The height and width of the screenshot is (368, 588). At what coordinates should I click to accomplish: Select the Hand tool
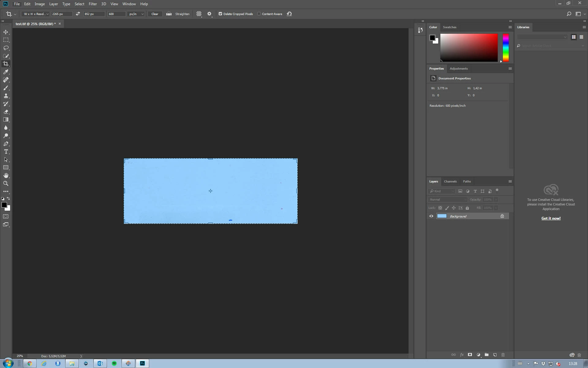[6, 175]
